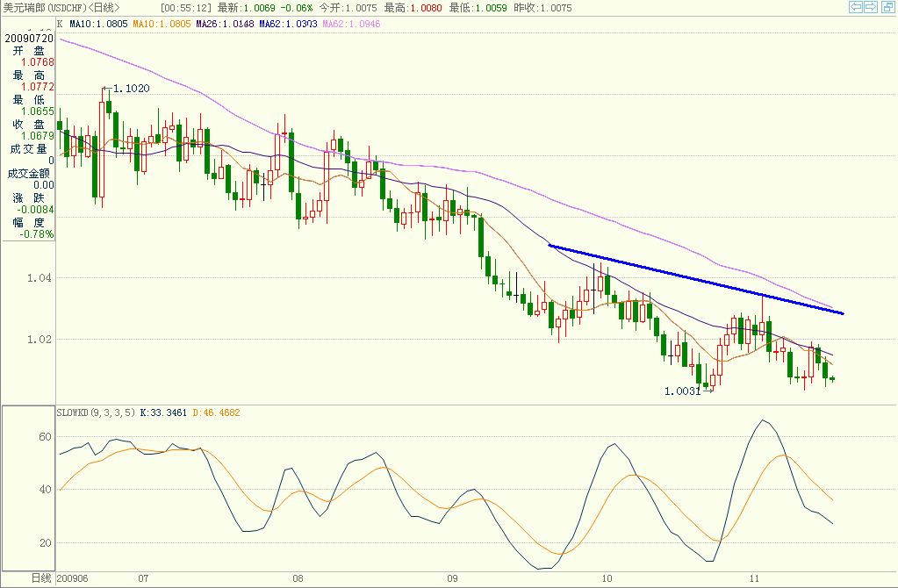Click the restore window layout icon
Screen dimensions: 898x588
887,7
